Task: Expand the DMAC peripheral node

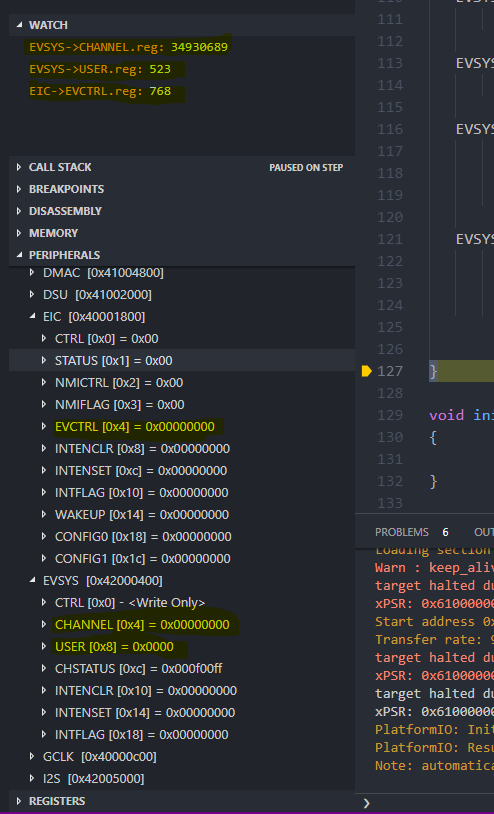Action: (x=33, y=273)
